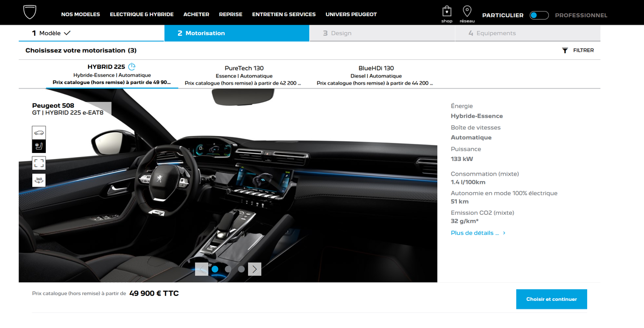This screenshot has height=328, width=644.
Task: Launch the 360 degree view icon
Action: [x=39, y=180]
